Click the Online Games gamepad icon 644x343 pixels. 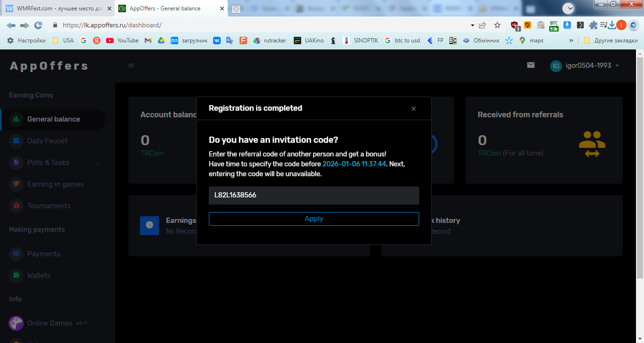point(16,323)
